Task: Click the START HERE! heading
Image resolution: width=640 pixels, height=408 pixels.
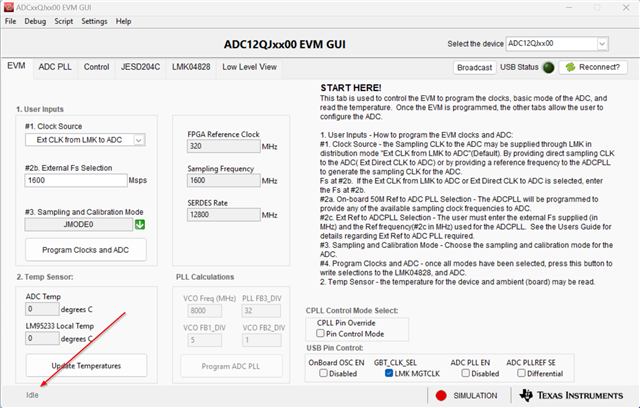Action: pos(351,88)
